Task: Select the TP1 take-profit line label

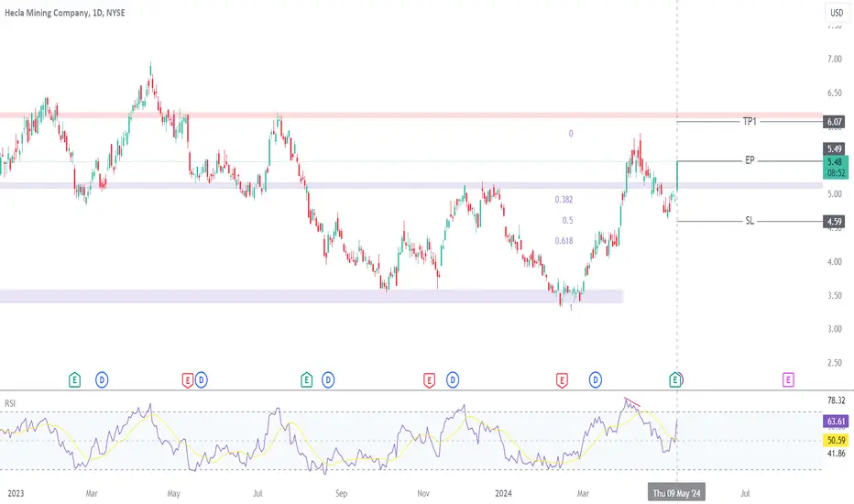Action: [x=750, y=122]
